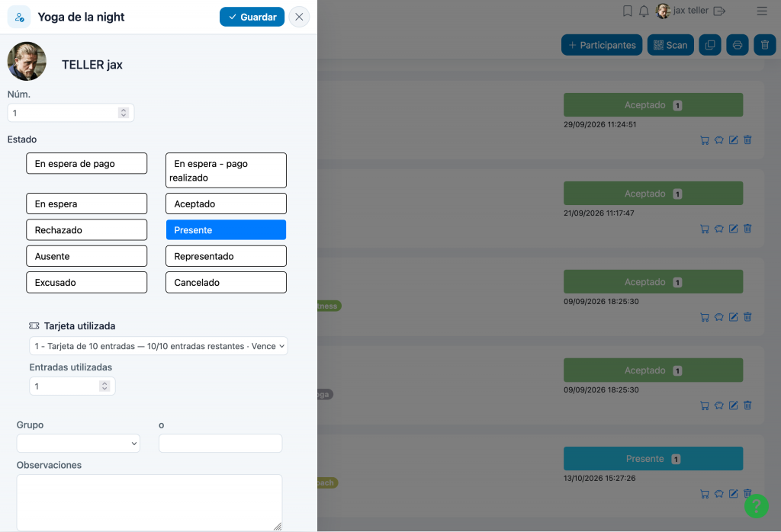Select the Excusado status option
Viewport: 781px width, 532px height.
coord(87,282)
